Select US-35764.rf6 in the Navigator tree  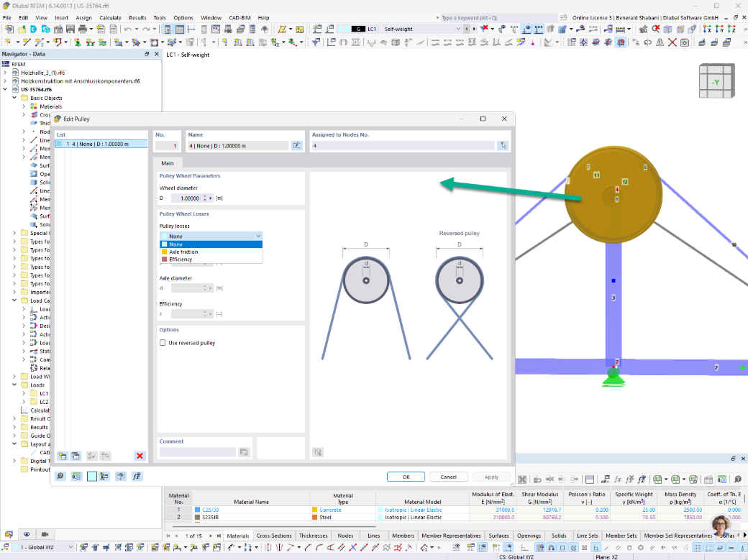[36, 89]
